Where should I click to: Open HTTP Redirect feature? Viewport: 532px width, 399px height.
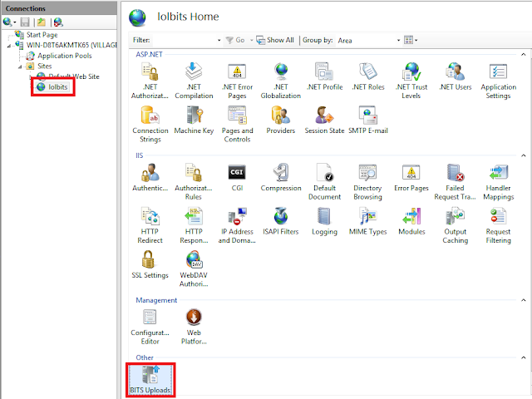pos(150,225)
